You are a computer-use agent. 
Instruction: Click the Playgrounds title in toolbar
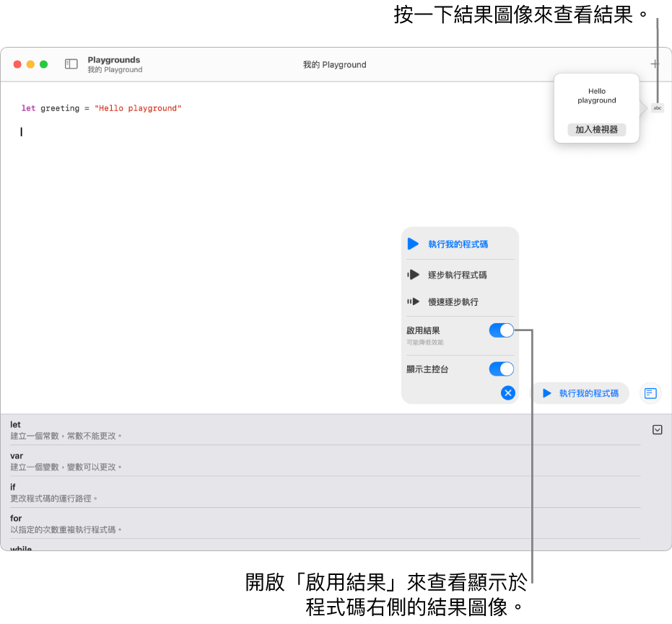click(x=113, y=60)
